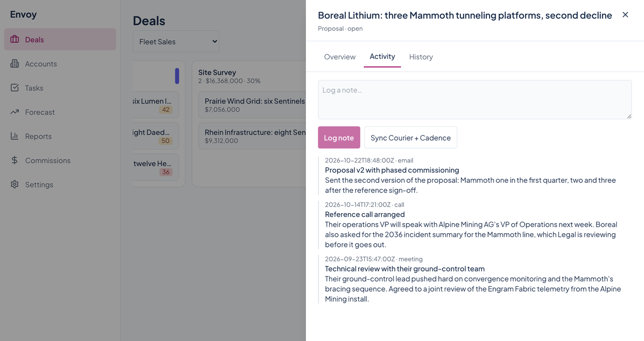Click the deal card with badge 42
Screen dimensions: 644x341
(155, 105)
